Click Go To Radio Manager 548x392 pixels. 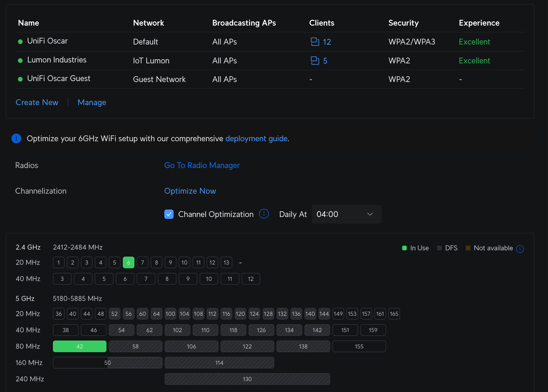(x=202, y=165)
